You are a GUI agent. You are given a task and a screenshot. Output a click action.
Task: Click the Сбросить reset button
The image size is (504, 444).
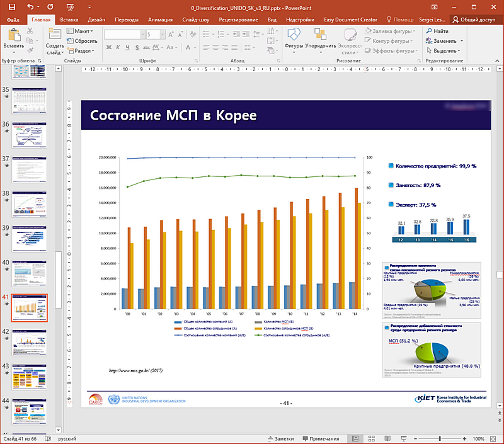pyautogui.click(x=82, y=41)
